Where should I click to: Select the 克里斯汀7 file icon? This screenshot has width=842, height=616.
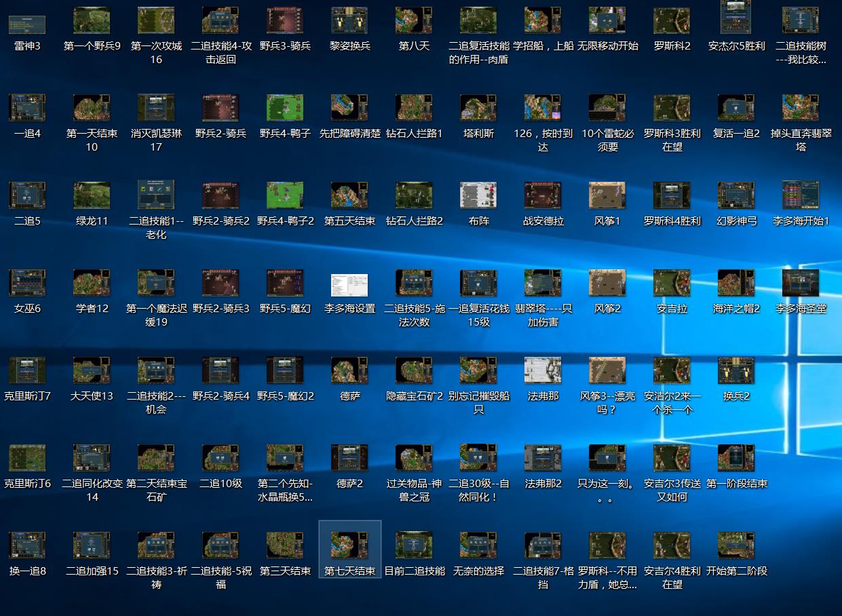point(27,371)
